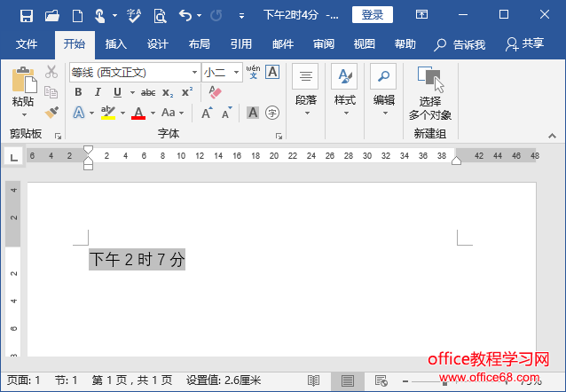Screen dimensions: 566x392
Task: Apply character border to text
Action: pos(272,72)
